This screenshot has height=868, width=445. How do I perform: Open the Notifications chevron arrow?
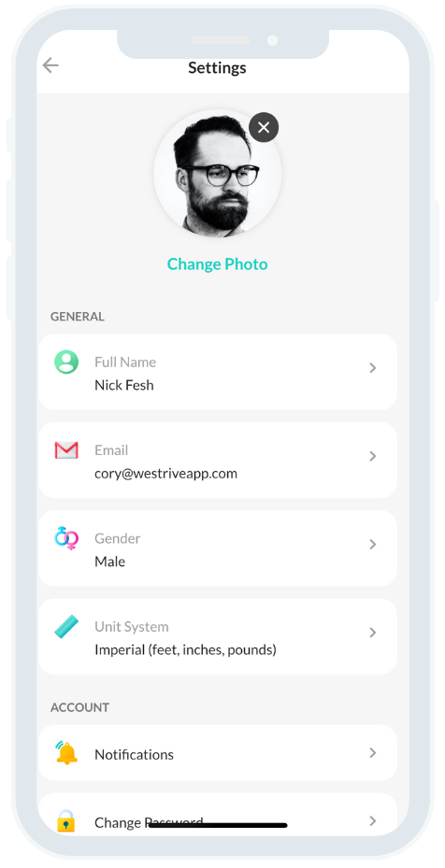(373, 753)
